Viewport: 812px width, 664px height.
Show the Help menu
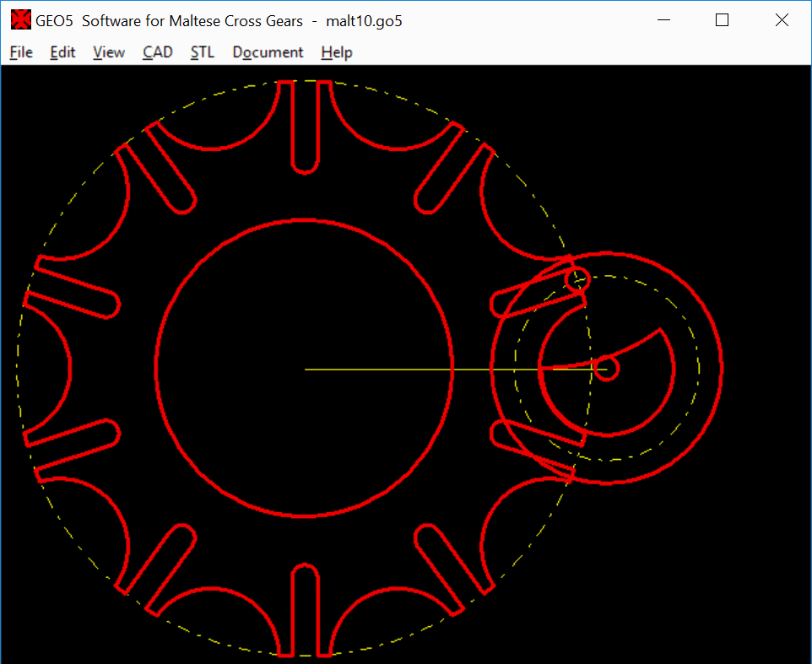coord(337,52)
